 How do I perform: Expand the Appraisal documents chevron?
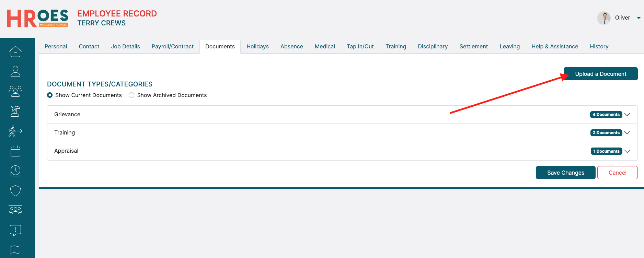point(627,151)
